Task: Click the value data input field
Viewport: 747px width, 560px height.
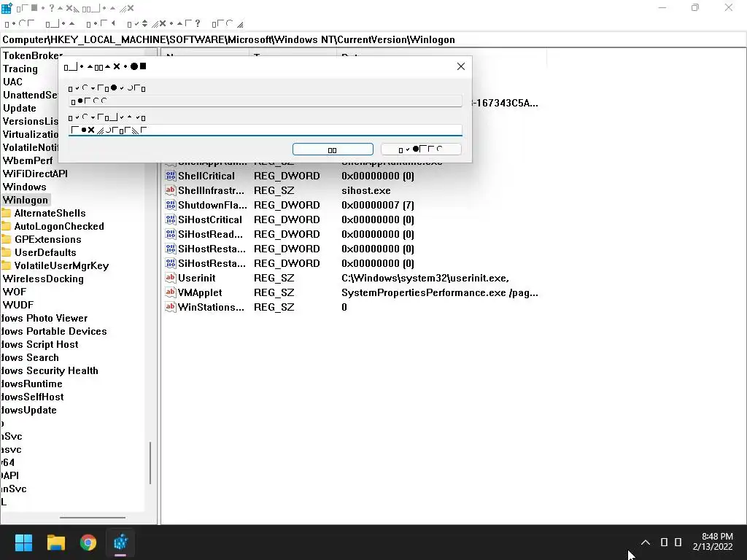Action: (266, 130)
